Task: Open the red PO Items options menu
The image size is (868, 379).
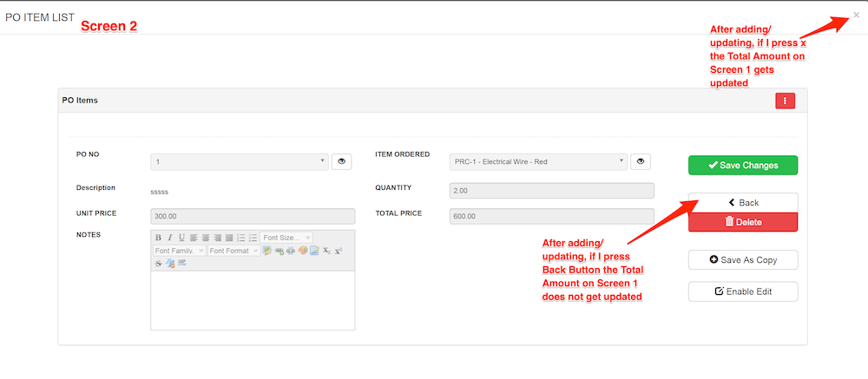Action: tap(786, 101)
